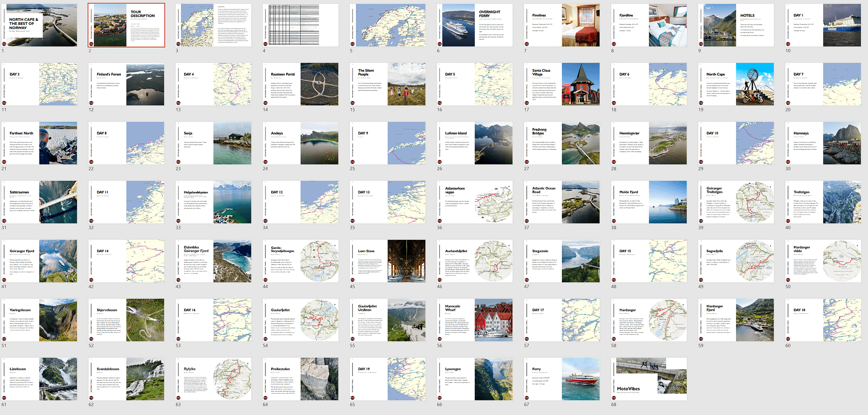Click the Preikestolen slide thumbnail
The height and width of the screenshot is (415, 868).
(300, 379)
